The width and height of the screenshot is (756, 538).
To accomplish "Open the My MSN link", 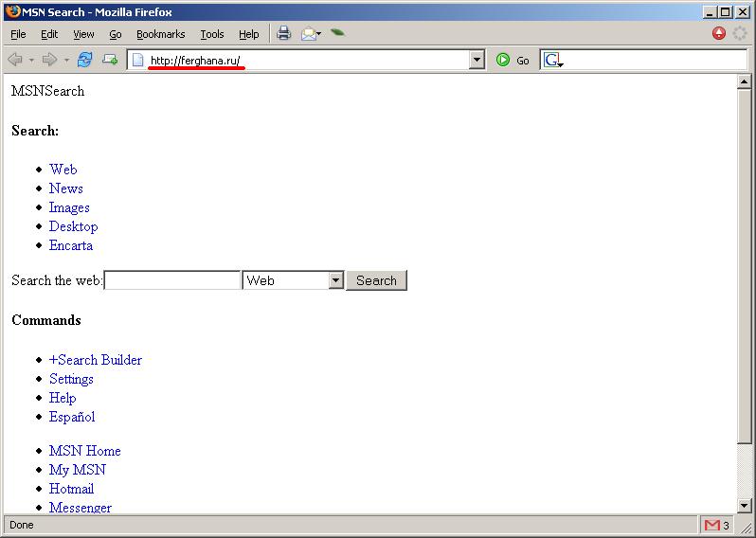I will pyautogui.click(x=77, y=470).
